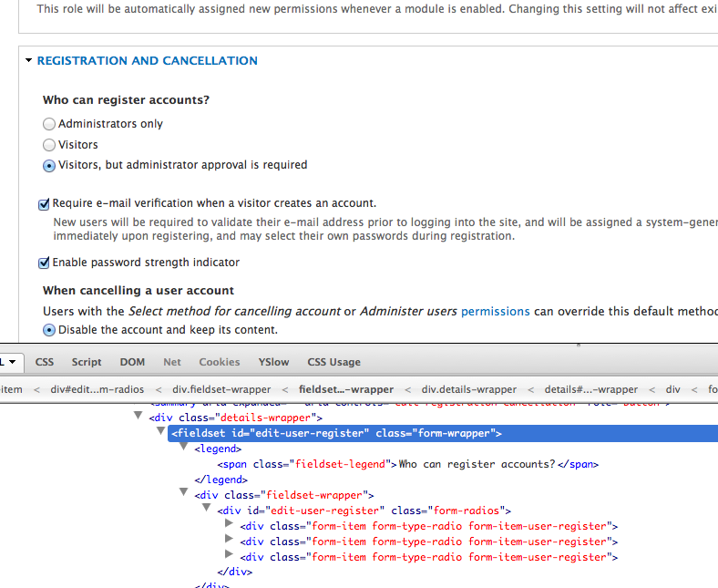
Task: Uncheck Require e-mail verification checkbox
Action: 44,204
